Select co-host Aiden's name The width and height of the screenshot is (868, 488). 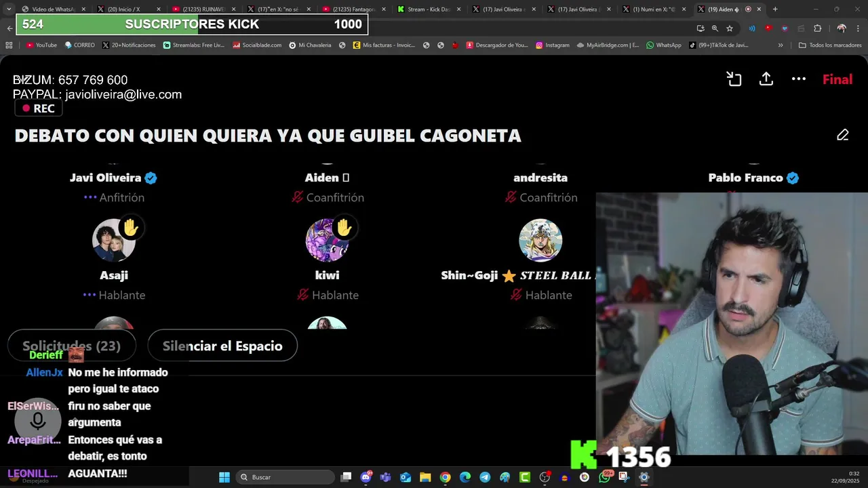pos(327,178)
